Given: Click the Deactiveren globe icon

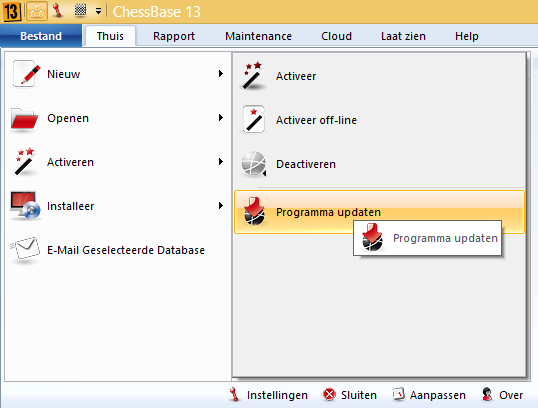Looking at the screenshot, I should (254, 164).
